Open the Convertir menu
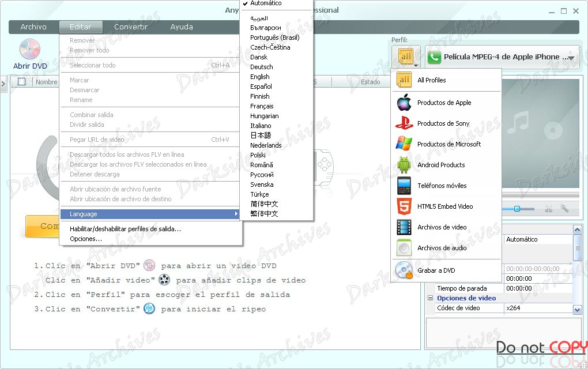This screenshot has width=588, height=369. 130,27
